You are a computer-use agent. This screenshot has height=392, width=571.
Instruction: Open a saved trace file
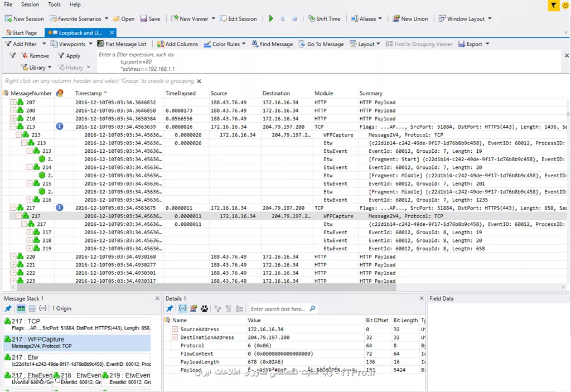(123, 18)
